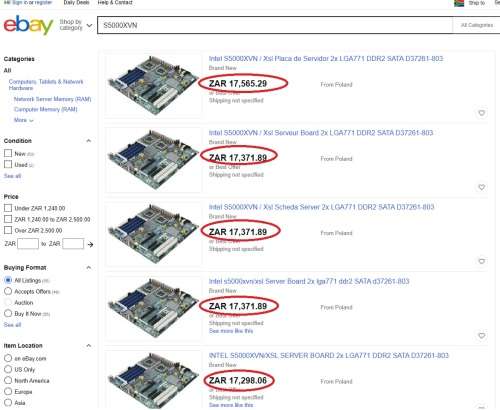Collapse the Condition filter section
The width and height of the screenshot is (500, 410).
(x=89, y=141)
